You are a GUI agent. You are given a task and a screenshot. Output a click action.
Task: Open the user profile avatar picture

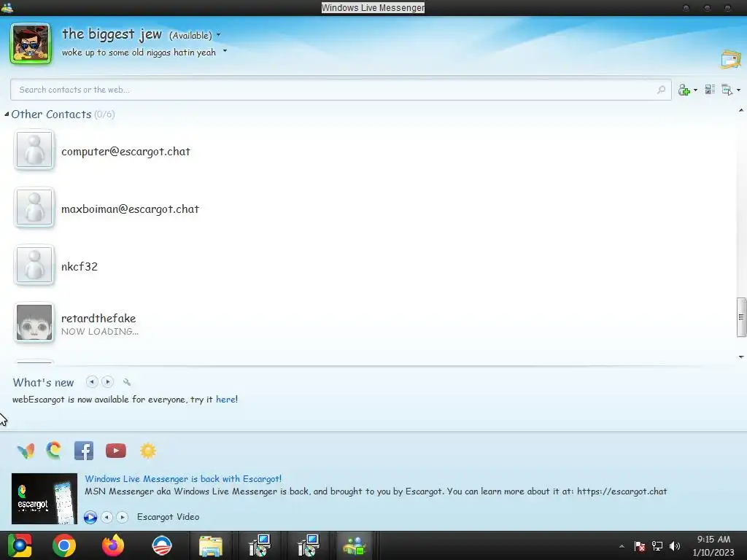(x=31, y=43)
